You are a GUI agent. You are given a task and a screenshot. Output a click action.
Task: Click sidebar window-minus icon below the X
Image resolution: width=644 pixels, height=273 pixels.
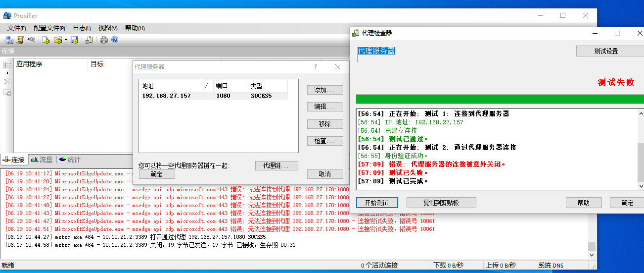coord(7,92)
